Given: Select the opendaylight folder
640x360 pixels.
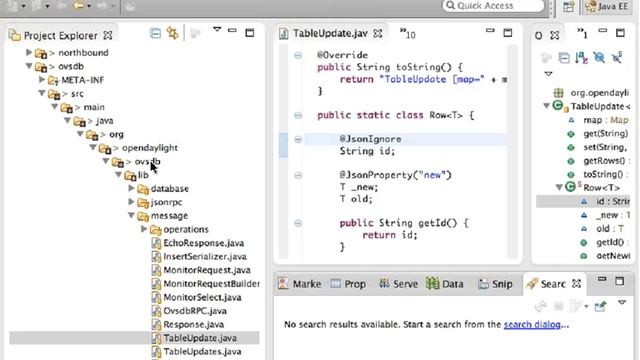Looking at the screenshot, I should [x=149, y=148].
